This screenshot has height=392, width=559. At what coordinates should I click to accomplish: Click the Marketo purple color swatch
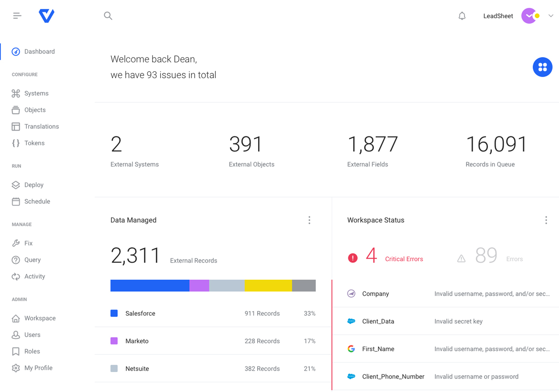tap(114, 341)
